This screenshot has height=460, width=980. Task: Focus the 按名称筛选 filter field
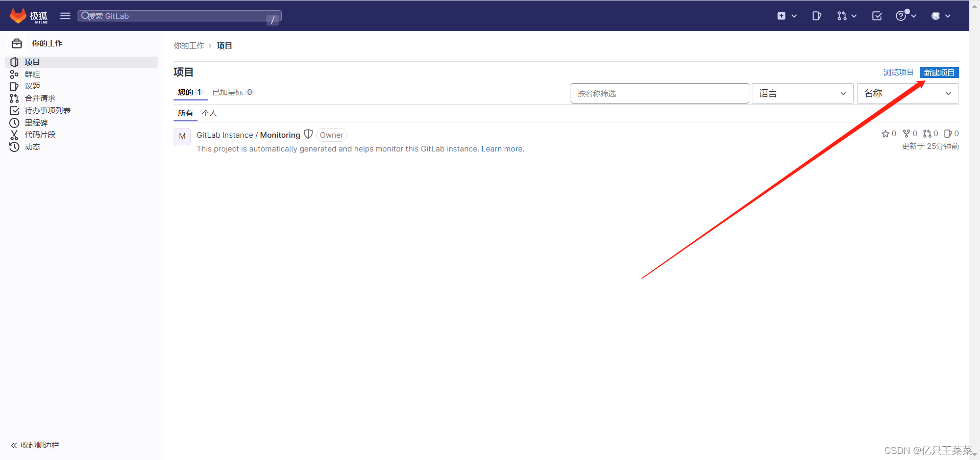point(659,93)
